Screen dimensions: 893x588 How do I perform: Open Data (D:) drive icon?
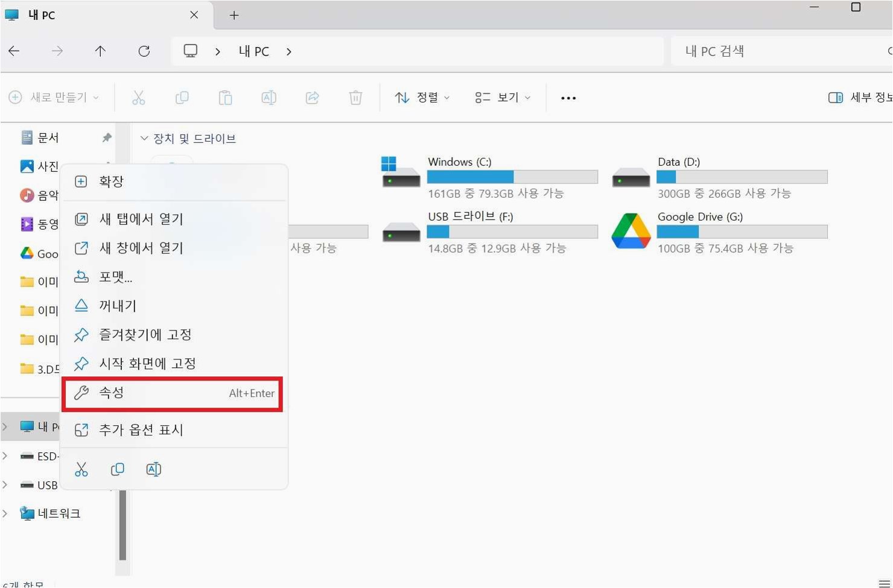631,178
